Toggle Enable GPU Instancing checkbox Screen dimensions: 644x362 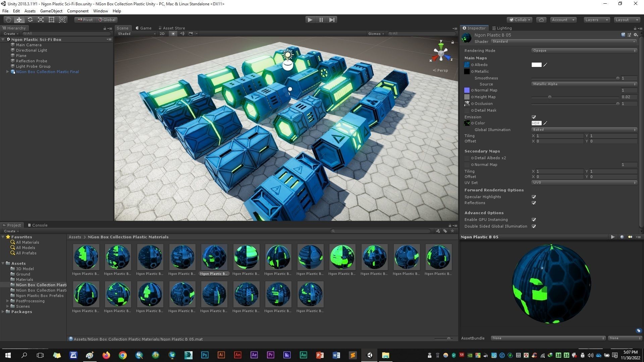(x=534, y=220)
